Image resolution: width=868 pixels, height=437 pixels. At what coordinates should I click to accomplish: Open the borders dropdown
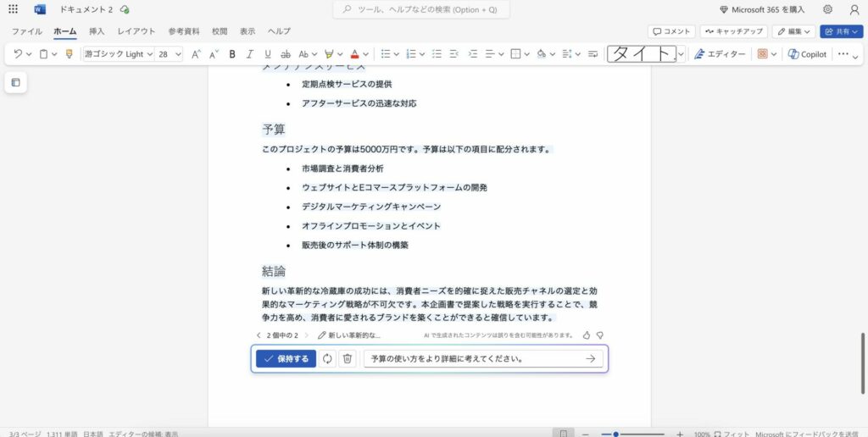(520, 53)
